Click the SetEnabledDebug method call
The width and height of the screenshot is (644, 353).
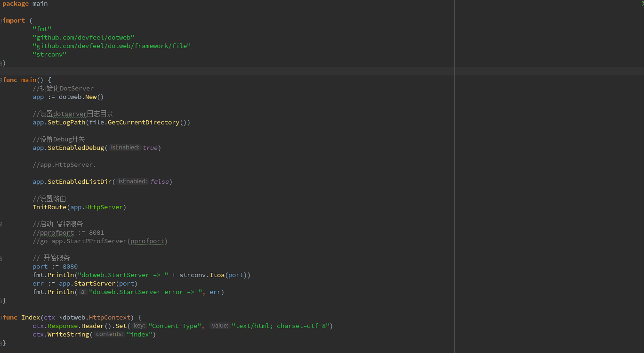76,148
